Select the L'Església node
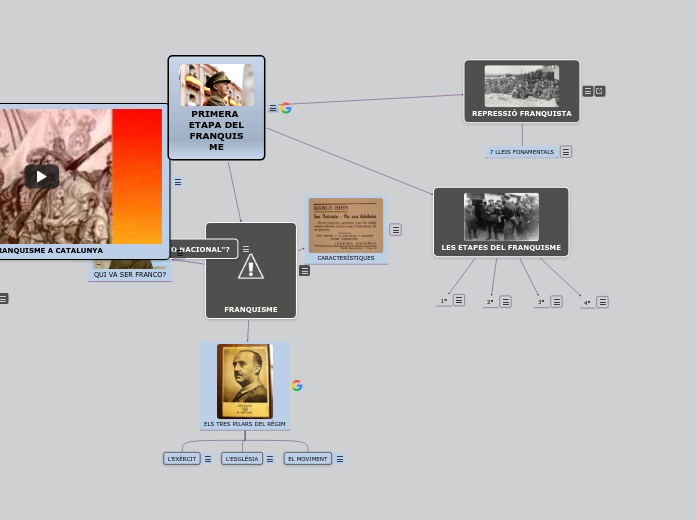This screenshot has width=697, height=520. point(242,459)
